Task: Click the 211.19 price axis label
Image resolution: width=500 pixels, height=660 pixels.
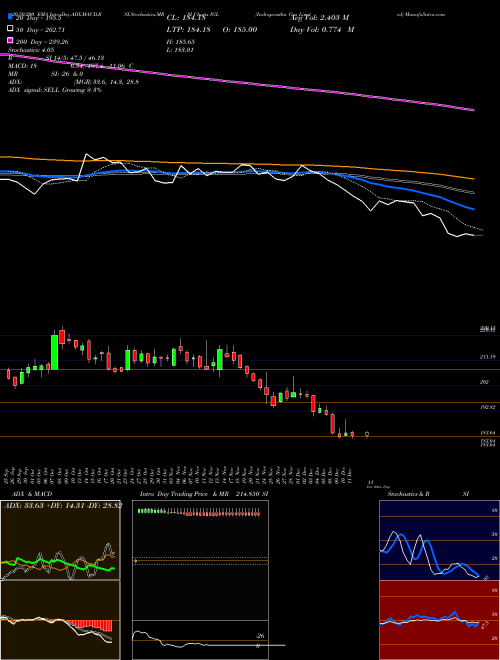Action: click(x=487, y=357)
